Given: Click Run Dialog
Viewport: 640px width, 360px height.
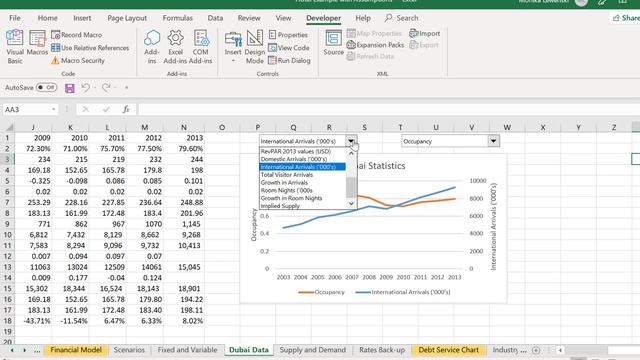Looking at the screenshot, I should [x=289, y=60].
